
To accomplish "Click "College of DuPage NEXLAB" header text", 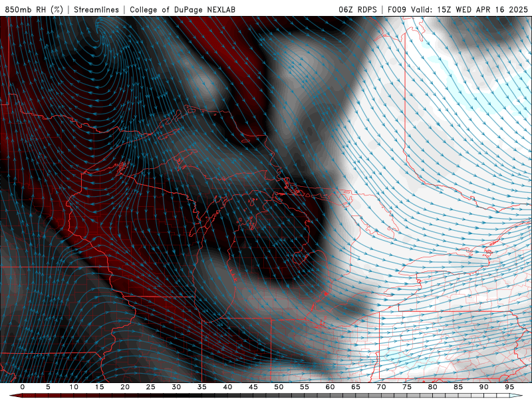I will (x=182, y=9).
